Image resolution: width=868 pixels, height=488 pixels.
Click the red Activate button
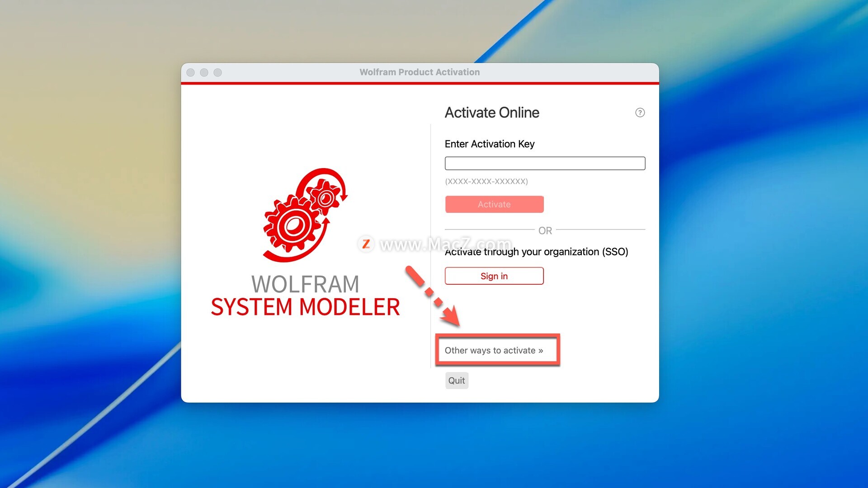click(494, 204)
